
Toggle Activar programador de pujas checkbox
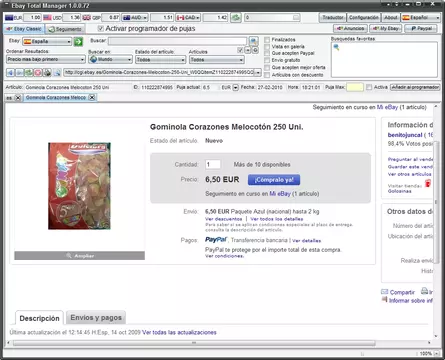101,28
